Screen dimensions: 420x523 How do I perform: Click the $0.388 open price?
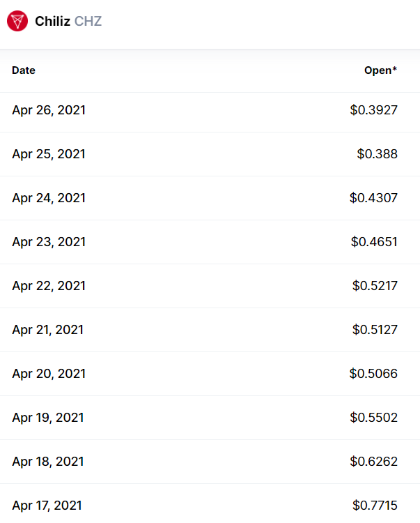pos(377,154)
